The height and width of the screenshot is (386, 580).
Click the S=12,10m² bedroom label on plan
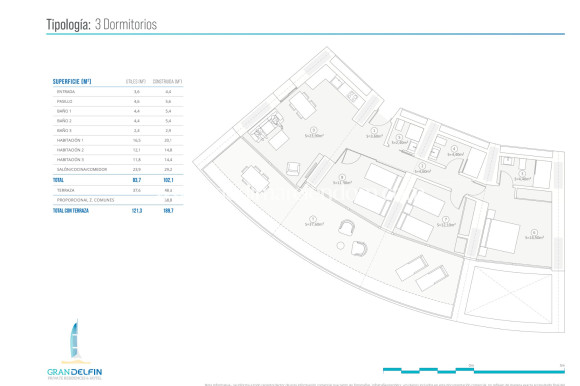(x=446, y=225)
